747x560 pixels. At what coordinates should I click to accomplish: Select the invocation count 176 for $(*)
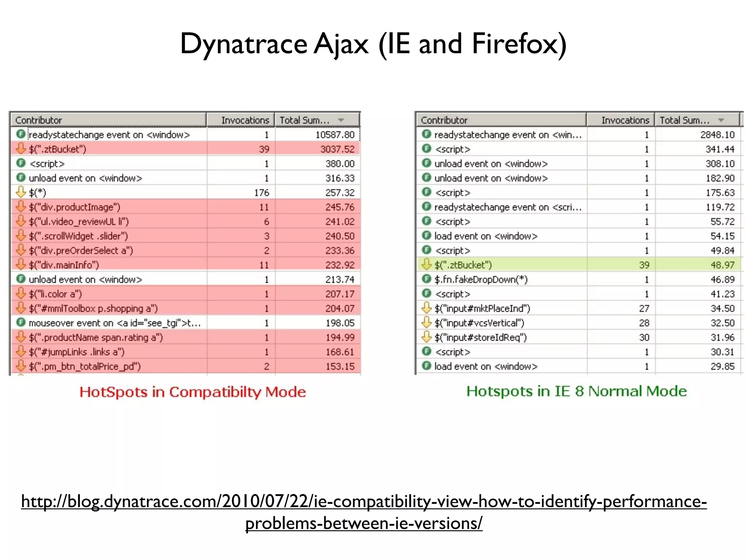pos(262,192)
